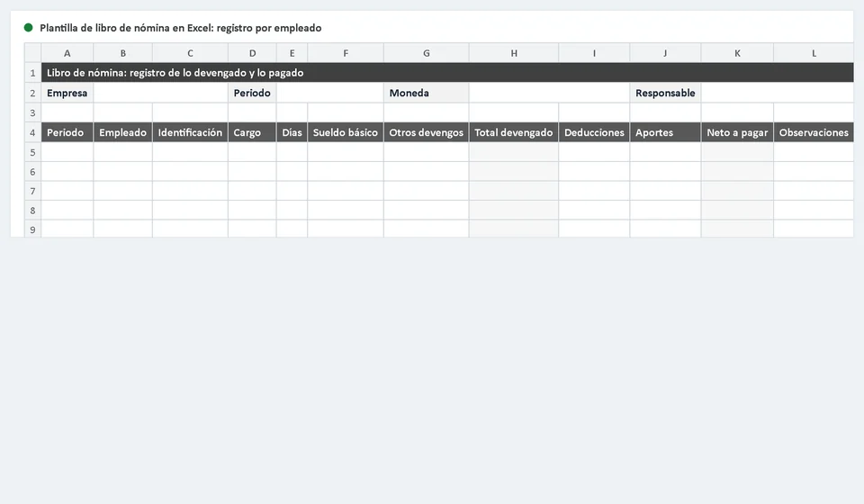Select row 9 header
Screen dimensions: 864x504
coord(32,229)
